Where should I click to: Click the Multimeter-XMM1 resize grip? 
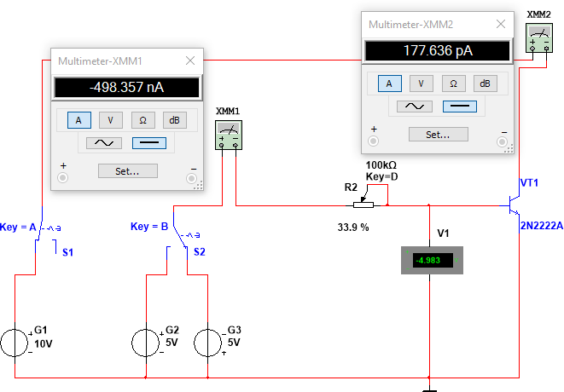pyautogui.click(x=199, y=185)
